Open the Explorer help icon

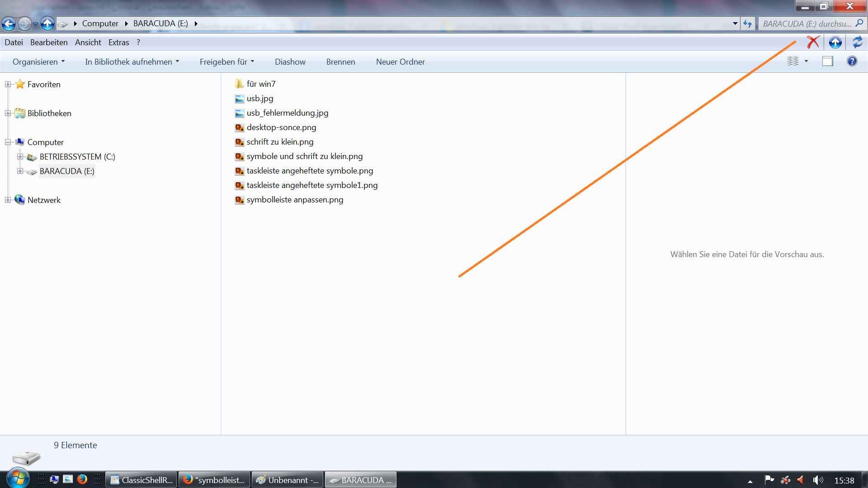tap(852, 61)
